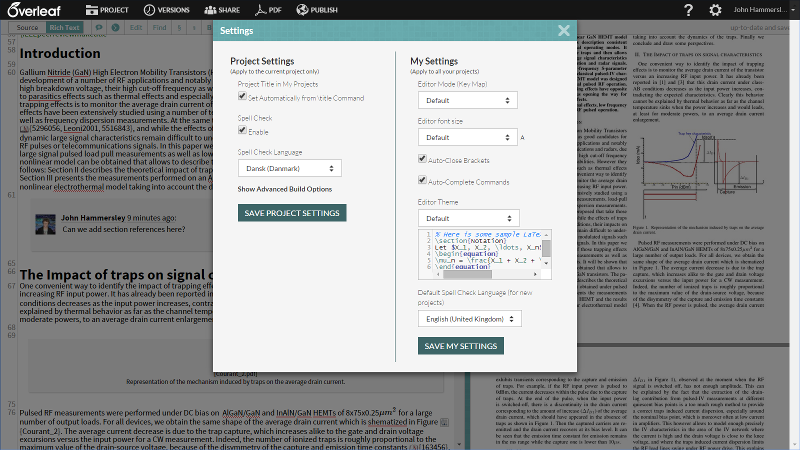The image size is (800, 450).
Task: Open the Publish menu
Action: (317, 10)
